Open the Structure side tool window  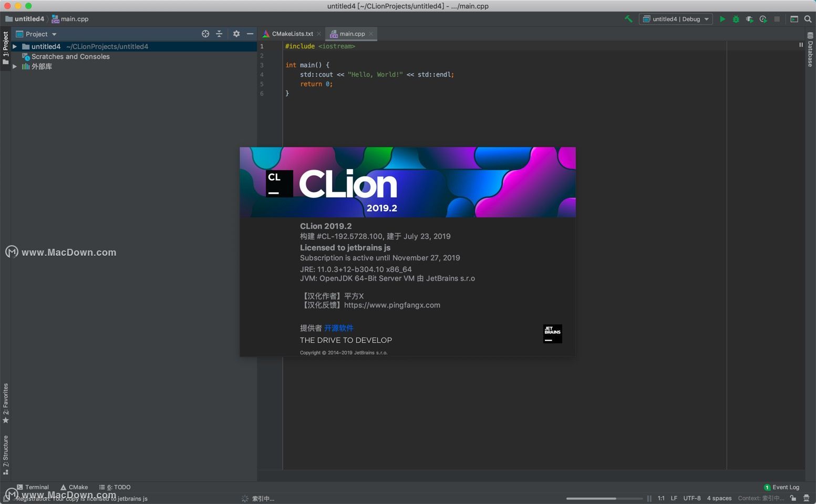[x=6, y=455]
